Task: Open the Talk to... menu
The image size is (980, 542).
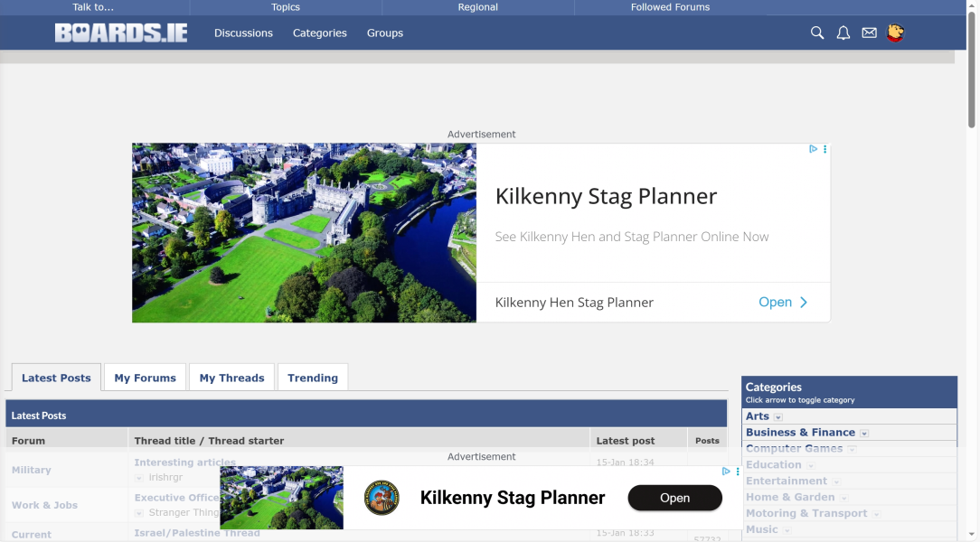Action: point(93,7)
